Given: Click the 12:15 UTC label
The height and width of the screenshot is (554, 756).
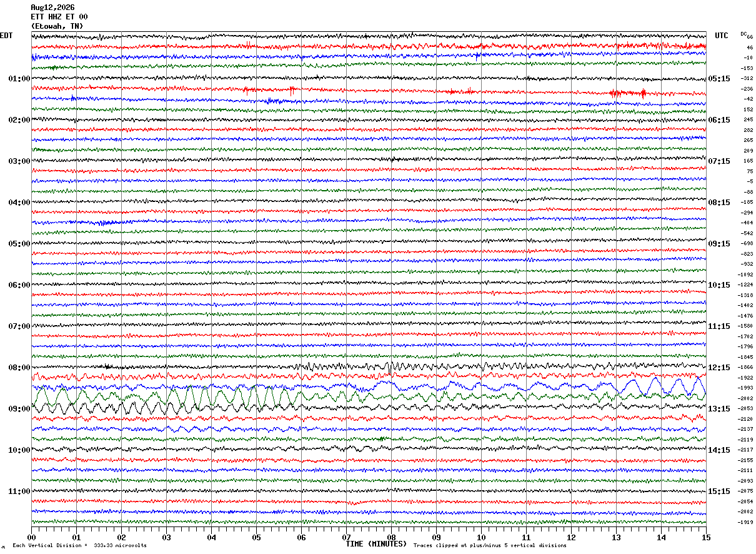Looking at the screenshot, I should [719, 368].
